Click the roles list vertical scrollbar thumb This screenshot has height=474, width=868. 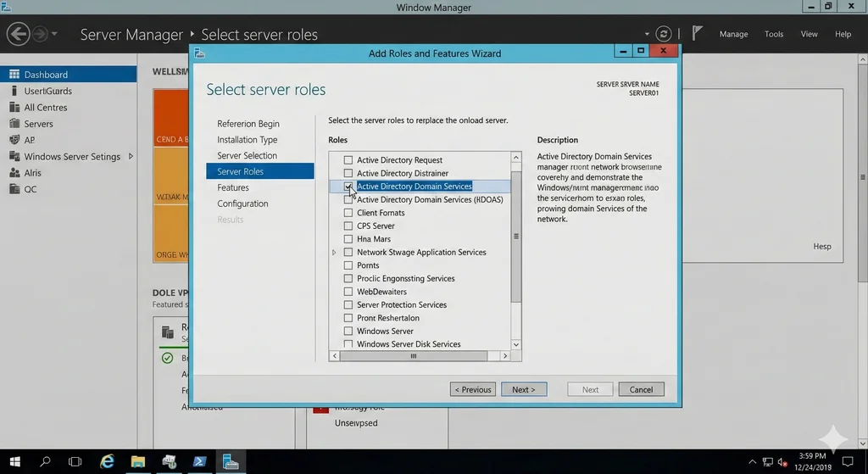point(516,237)
